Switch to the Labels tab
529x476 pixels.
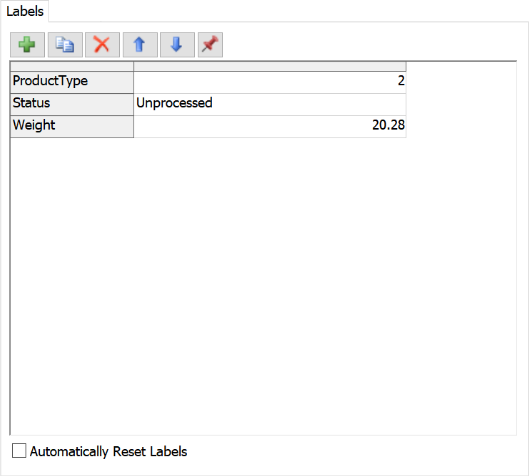25,11
